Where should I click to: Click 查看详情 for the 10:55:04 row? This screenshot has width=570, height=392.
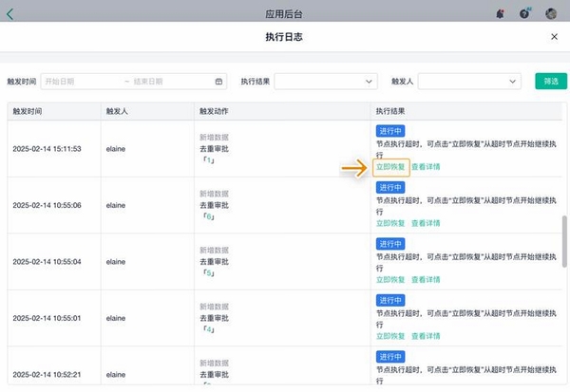(x=426, y=280)
